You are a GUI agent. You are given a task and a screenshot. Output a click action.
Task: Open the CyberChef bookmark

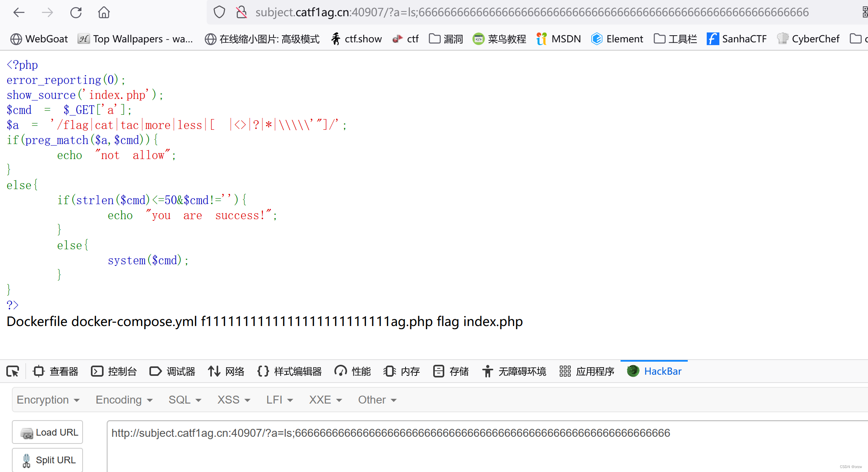[x=808, y=39]
